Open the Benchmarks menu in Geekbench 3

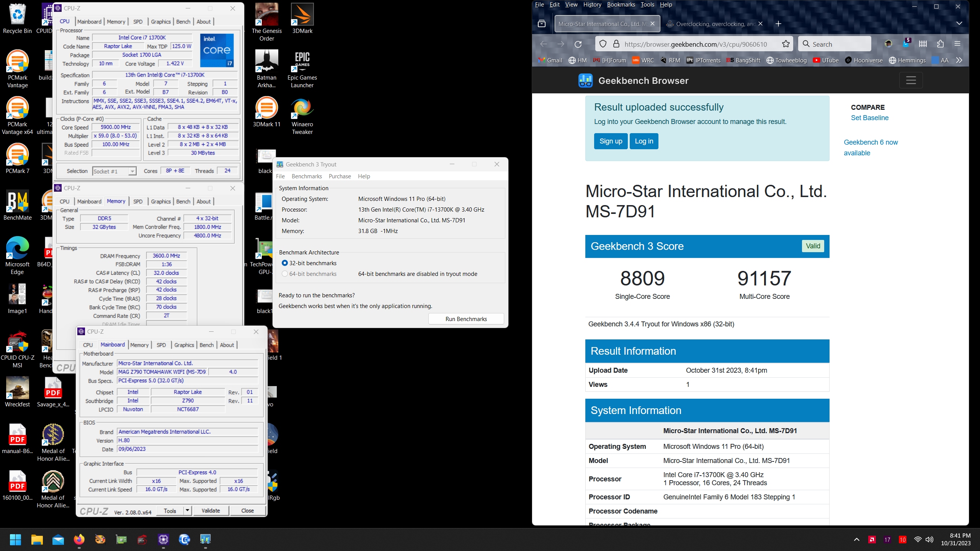[x=307, y=176]
